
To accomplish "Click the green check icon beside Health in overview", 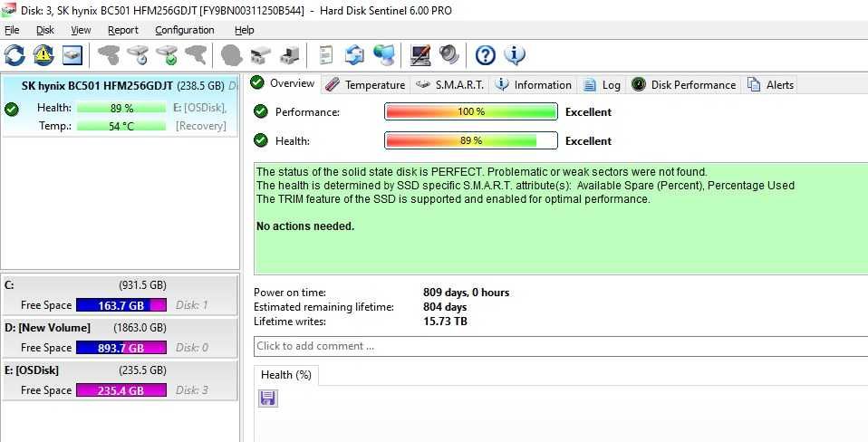I will [x=260, y=140].
